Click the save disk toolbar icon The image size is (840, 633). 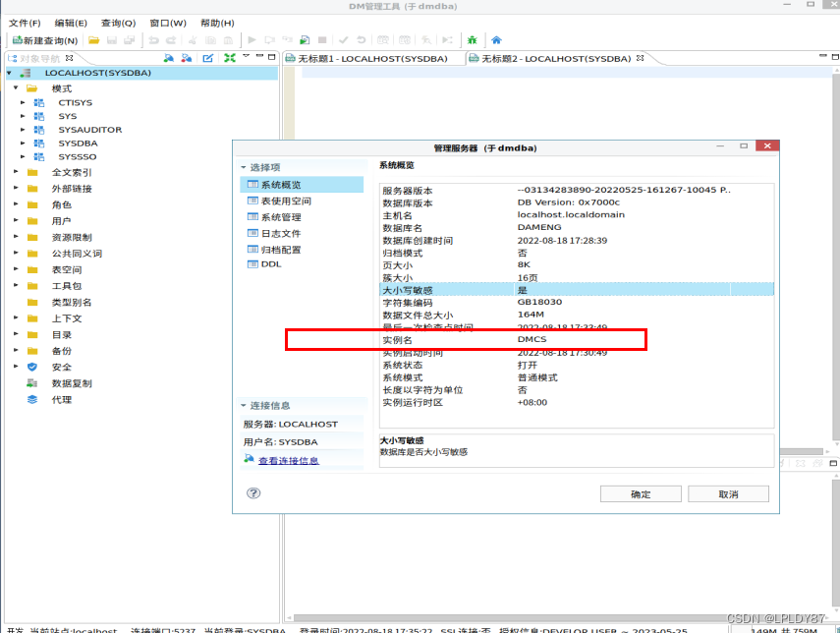(x=111, y=40)
